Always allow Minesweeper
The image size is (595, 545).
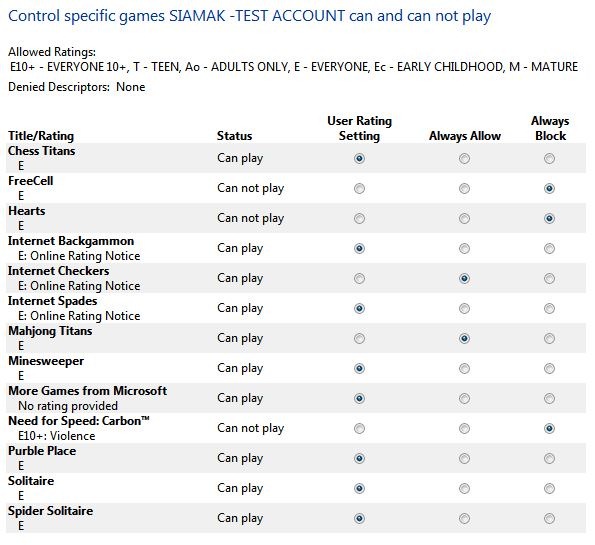coord(464,368)
